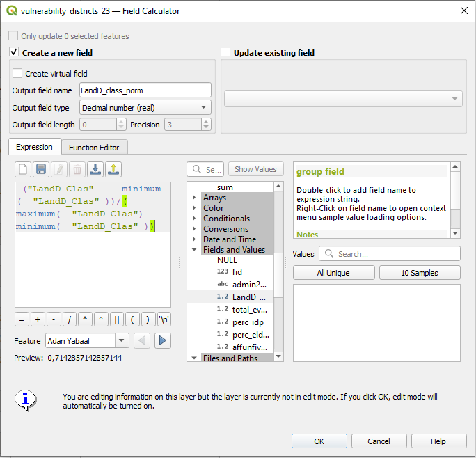Open the Output field type dropdown
The height and width of the screenshot is (458, 476).
point(145,108)
